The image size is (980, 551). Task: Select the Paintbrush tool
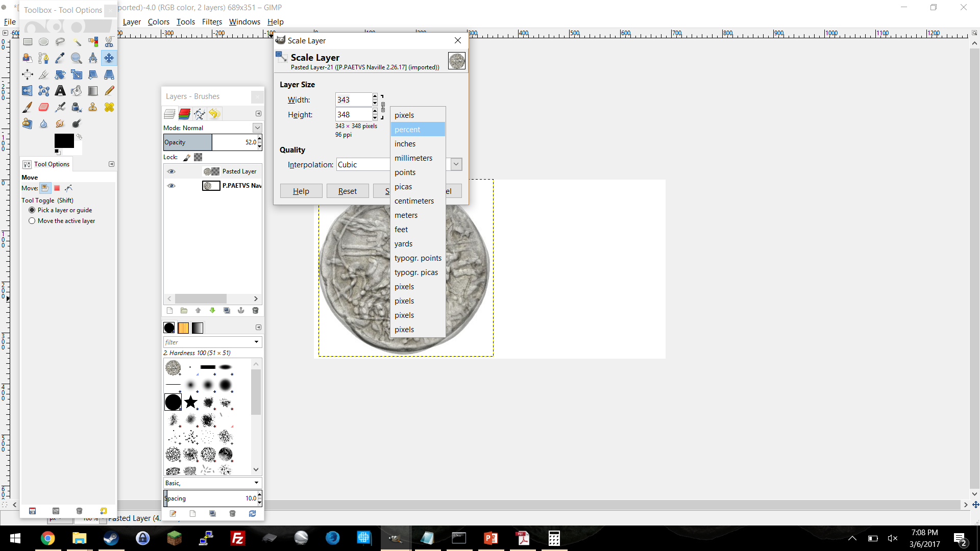coord(28,107)
